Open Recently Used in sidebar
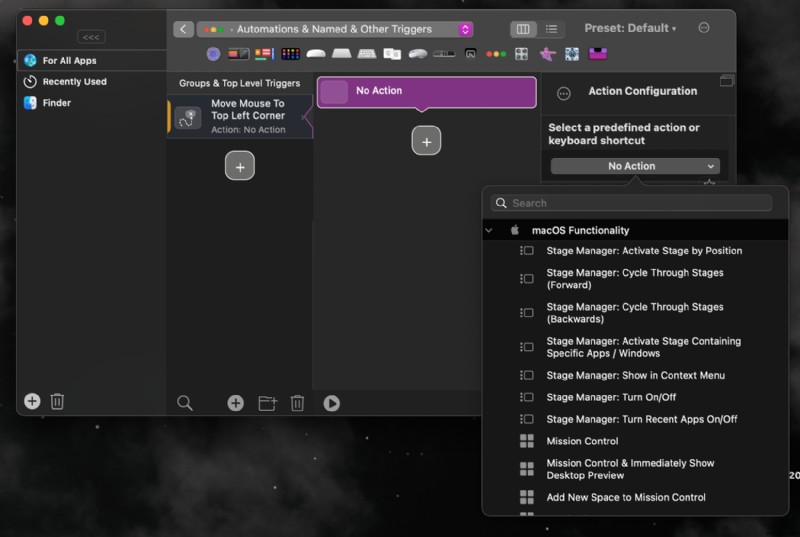Viewport: 800px width, 537px height. click(x=92, y=82)
